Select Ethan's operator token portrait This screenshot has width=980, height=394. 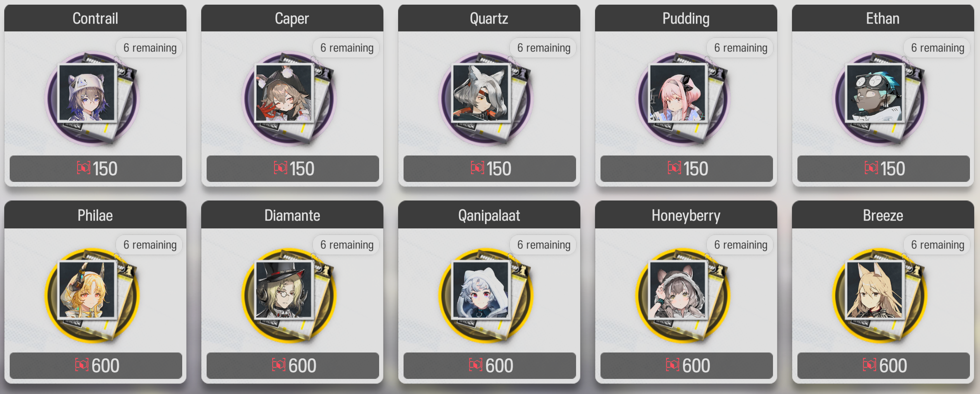[x=880, y=98]
